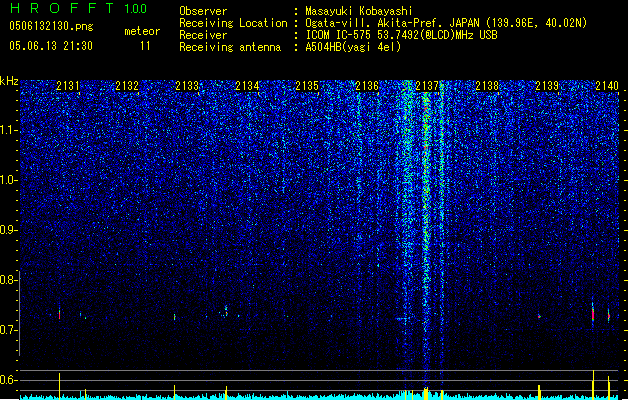Click the meteor count value 11

(x=145, y=46)
